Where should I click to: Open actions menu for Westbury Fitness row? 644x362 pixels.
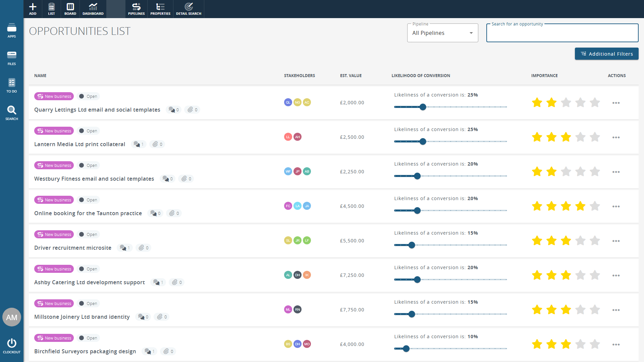click(616, 172)
